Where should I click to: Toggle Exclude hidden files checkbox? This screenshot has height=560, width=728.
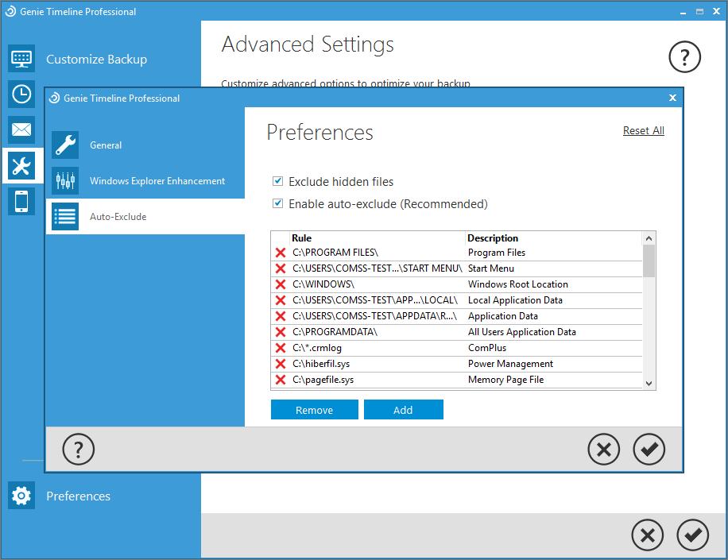[278, 182]
